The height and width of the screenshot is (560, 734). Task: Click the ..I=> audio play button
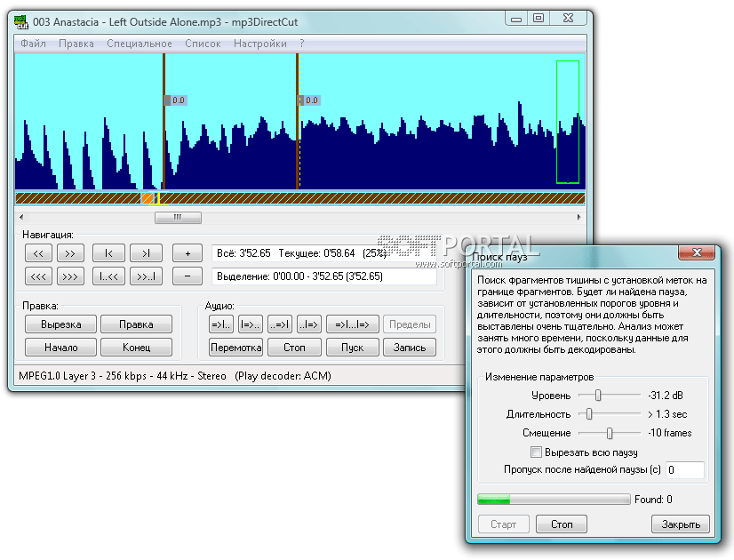[309, 324]
